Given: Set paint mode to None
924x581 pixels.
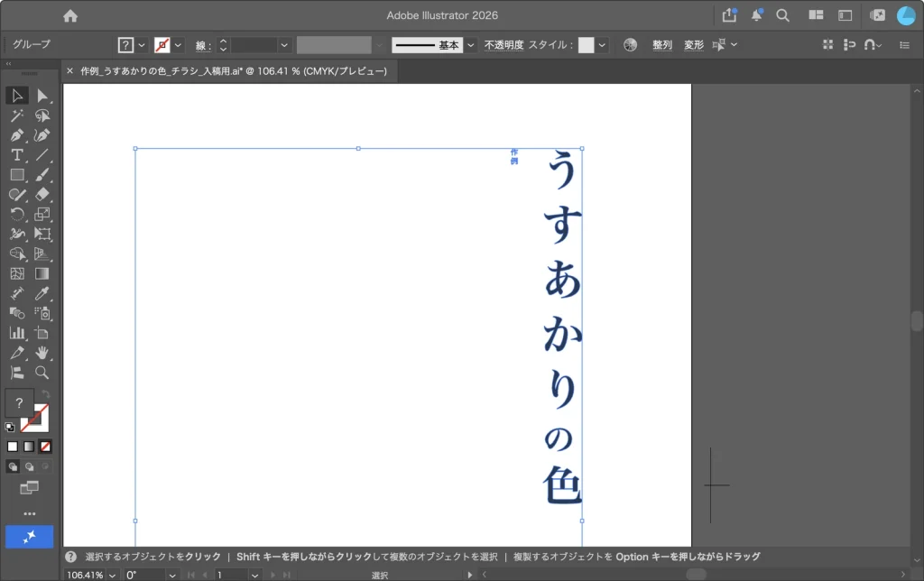Looking at the screenshot, I should (45, 447).
